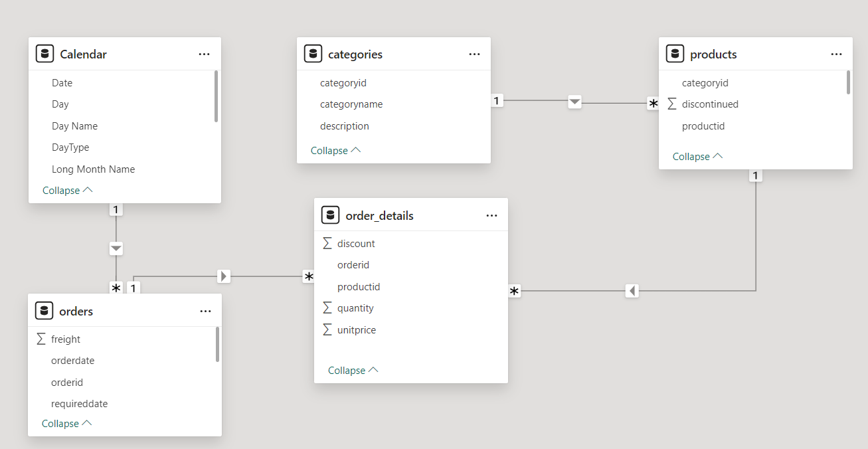The width and height of the screenshot is (868, 449).
Task: Select the quantity field in order_details
Action: coord(355,308)
